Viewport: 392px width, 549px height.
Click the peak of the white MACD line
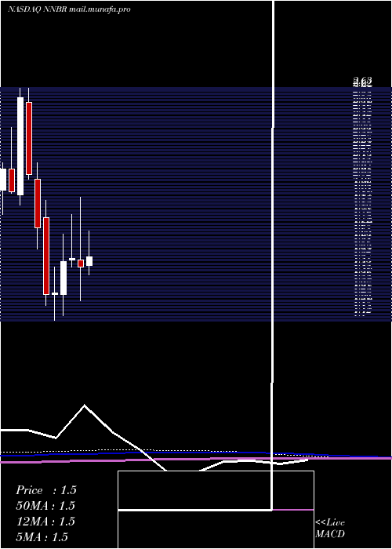(x=85, y=405)
